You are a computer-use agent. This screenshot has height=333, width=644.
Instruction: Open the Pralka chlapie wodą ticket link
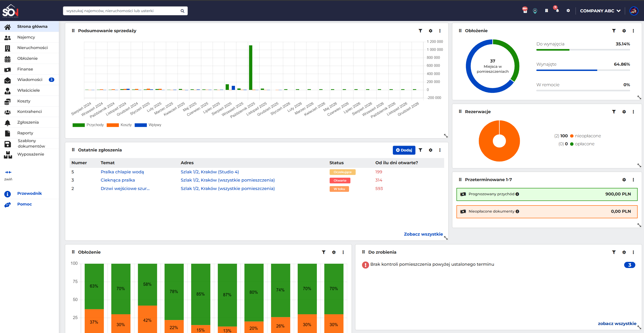122,172
